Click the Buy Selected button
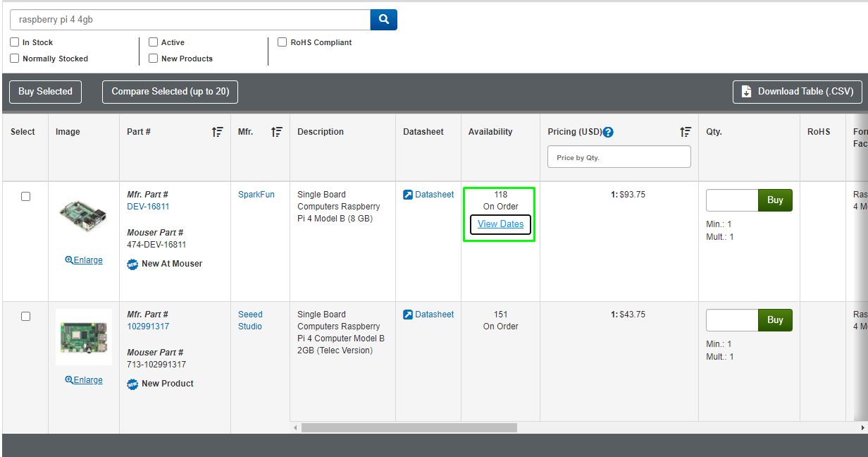This screenshot has height=457, width=868. 45,92
